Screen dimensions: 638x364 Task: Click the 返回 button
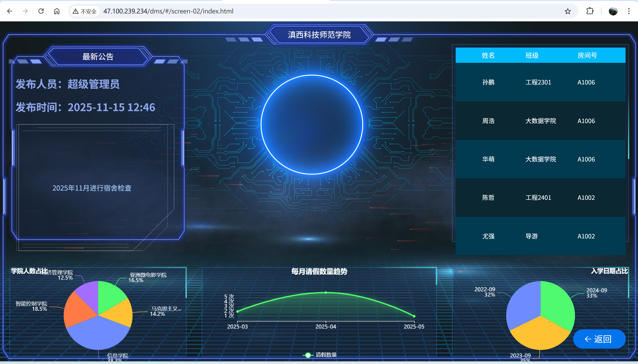point(599,339)
